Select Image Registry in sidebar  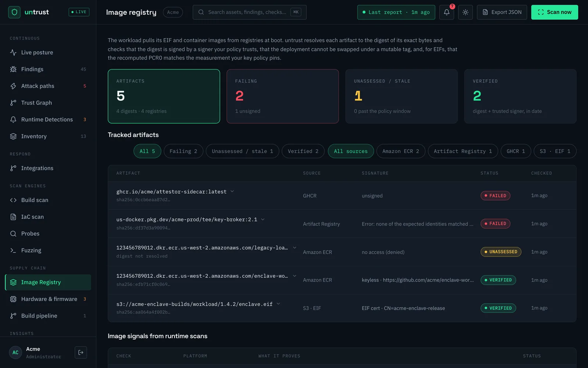click(x=48, y=282)
